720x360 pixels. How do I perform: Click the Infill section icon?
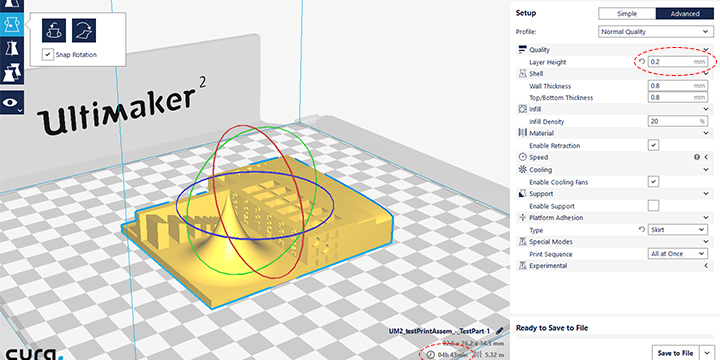click(522, 109)
